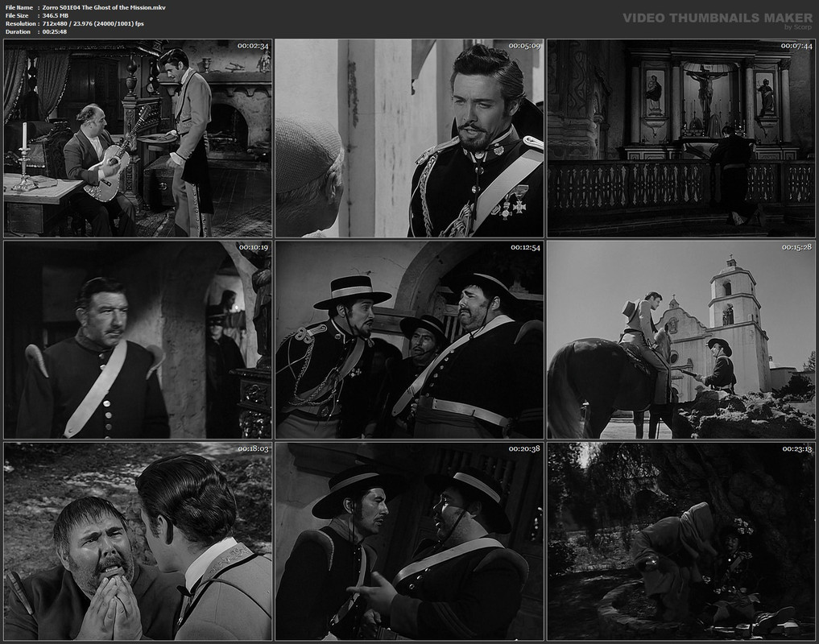Click the 'Duration' label
Screen dimensions: 819x644
coord(18,32)
